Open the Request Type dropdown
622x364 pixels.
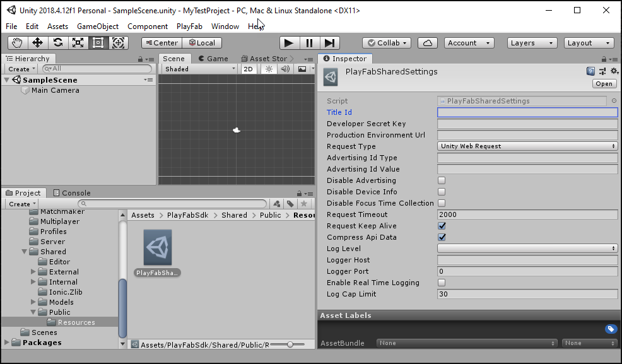click(527, 146)
